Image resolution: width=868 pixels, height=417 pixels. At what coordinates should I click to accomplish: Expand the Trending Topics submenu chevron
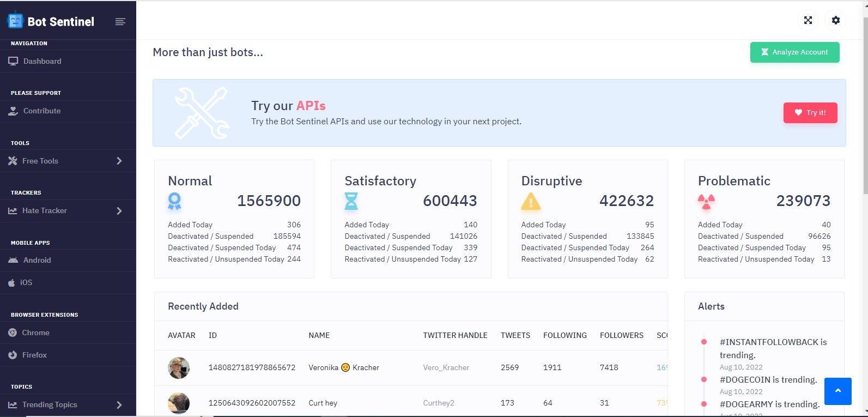(119, 405)
